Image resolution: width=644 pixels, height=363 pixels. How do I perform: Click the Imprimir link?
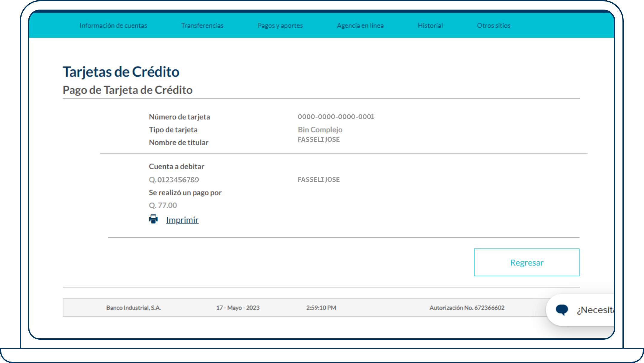pos(182,220)
